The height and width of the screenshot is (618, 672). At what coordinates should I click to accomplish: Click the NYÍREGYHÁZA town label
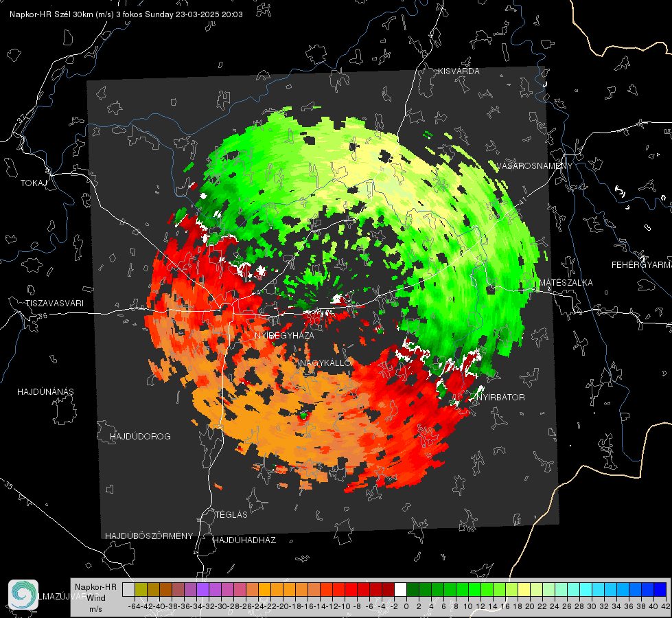pos(284,335)
